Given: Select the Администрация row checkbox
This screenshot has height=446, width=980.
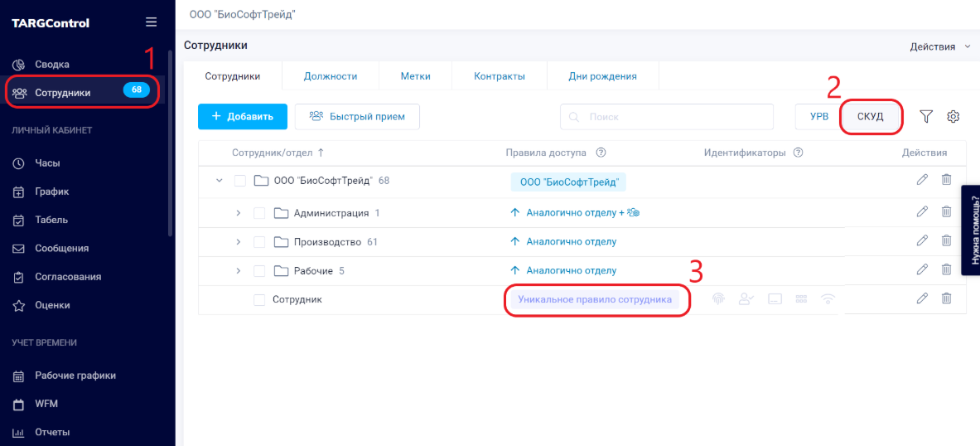Looking at the screenshot, I should (259, 213).
